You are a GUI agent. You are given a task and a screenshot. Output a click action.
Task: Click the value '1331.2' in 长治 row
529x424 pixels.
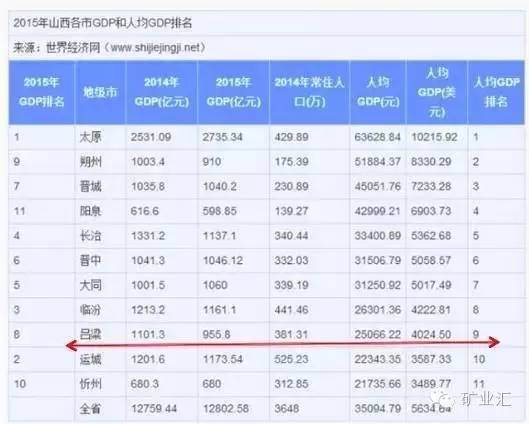click(148, 235)
